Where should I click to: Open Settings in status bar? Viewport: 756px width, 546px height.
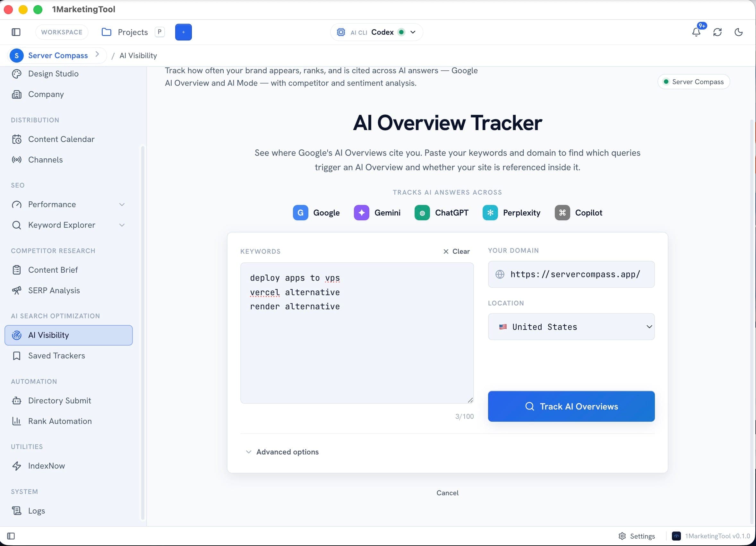[637, 536]
